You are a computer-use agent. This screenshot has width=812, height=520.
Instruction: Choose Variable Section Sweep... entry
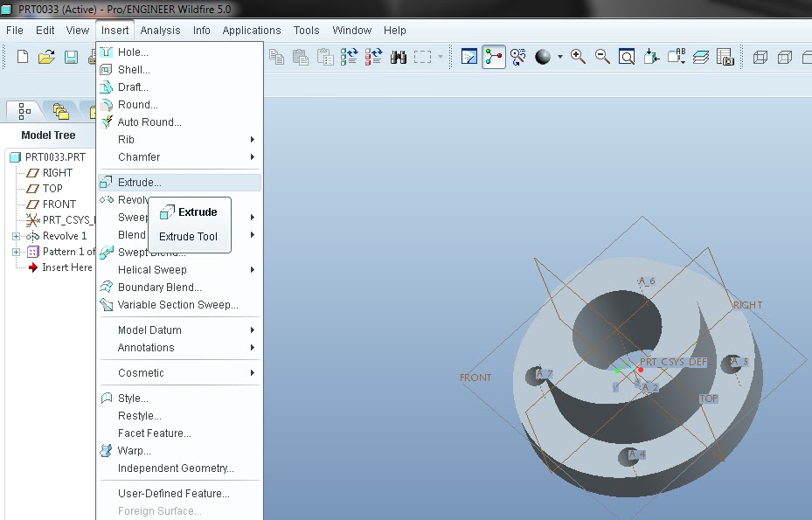(x=179, y=304)
